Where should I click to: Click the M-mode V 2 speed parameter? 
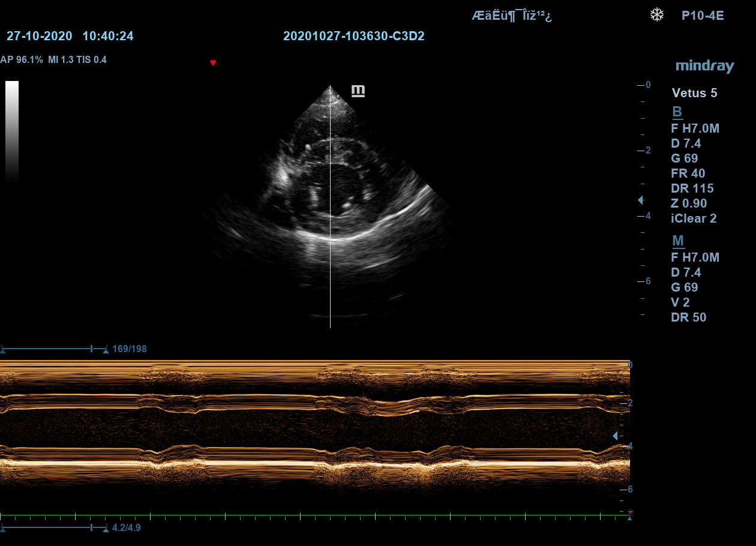tap(680, 302)
